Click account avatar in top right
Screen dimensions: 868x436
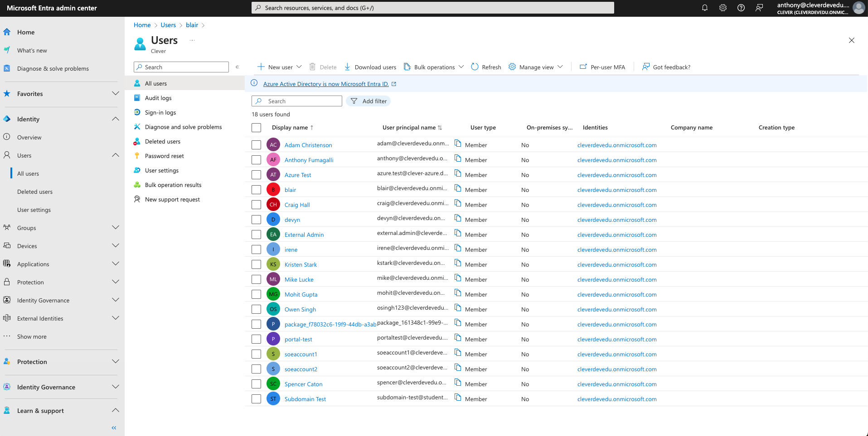point(859,8)
